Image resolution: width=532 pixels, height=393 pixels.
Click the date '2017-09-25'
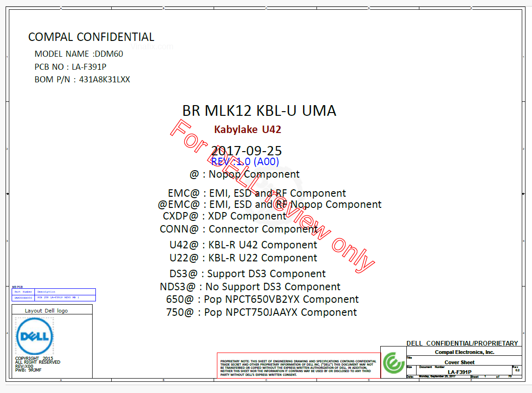[x=246, y=151]
